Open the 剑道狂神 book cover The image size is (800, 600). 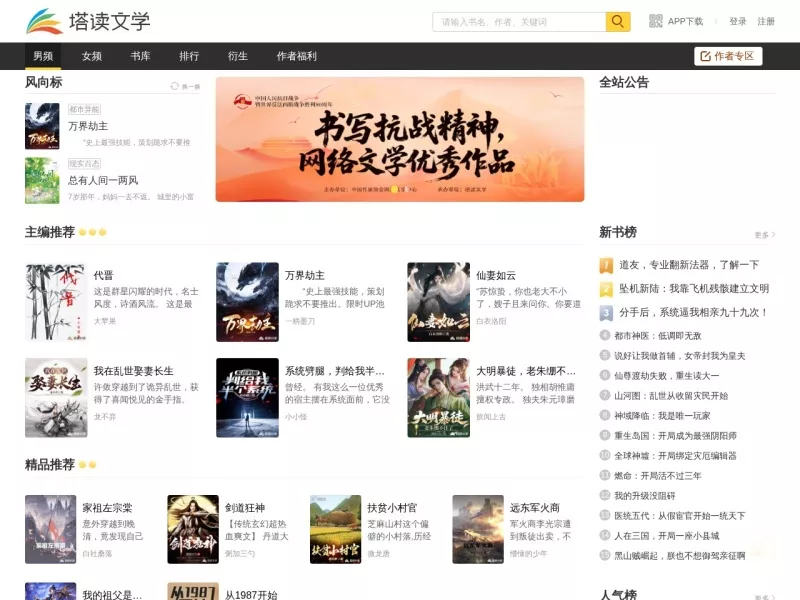(x=193, y=529)
